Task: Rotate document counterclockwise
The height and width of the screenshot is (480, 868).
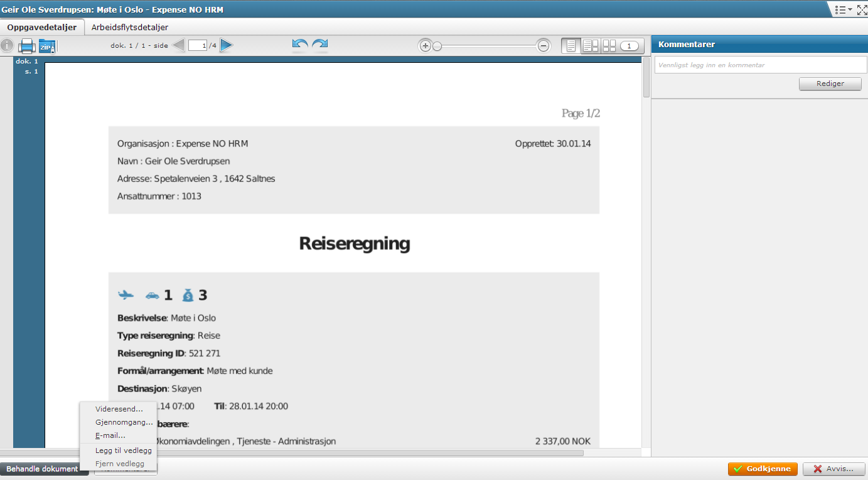Action: tap(301, 45)
